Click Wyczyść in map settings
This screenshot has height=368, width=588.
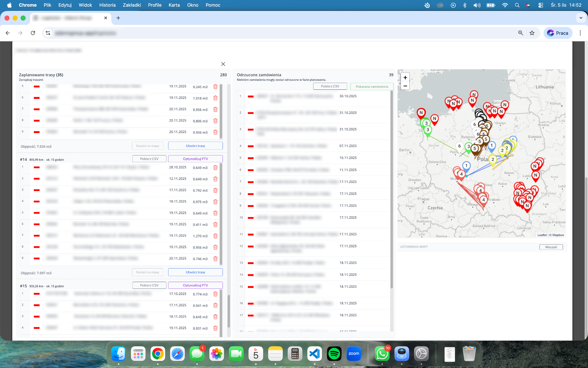pos(551,247)
